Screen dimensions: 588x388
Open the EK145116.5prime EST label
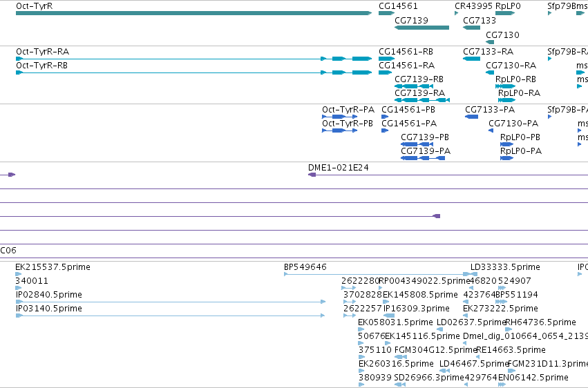422,336
